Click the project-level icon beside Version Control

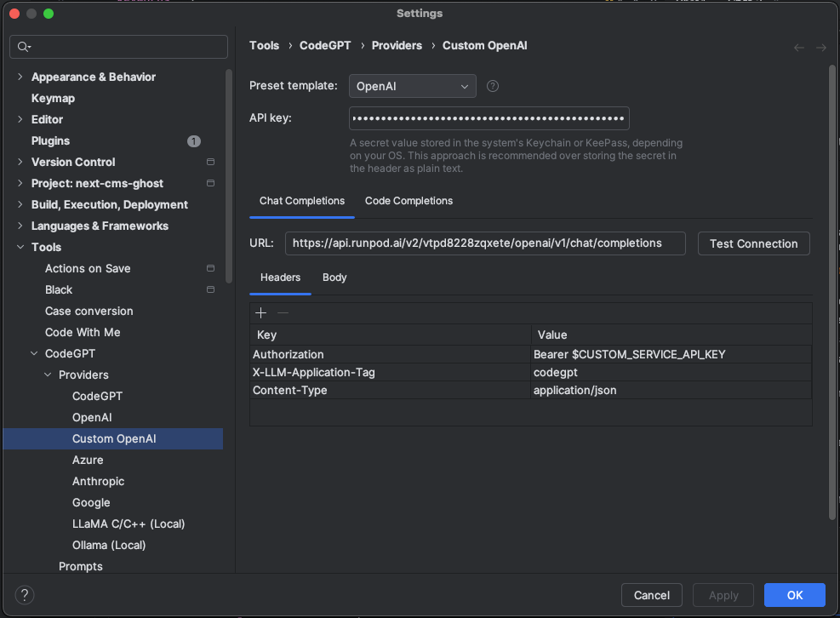[210, 162]
